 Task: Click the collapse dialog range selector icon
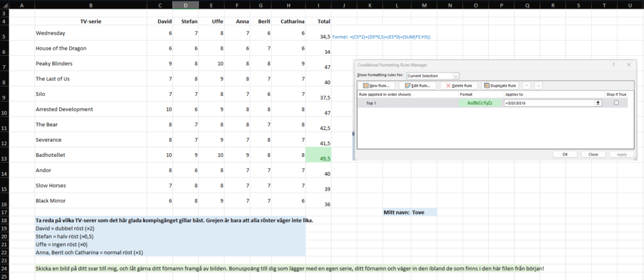[598, 103]
